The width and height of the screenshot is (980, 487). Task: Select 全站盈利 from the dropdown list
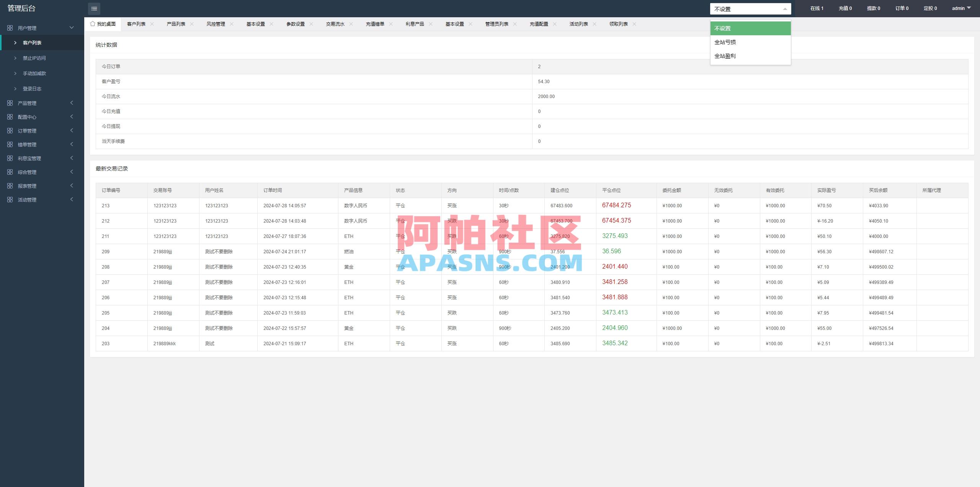725,56
